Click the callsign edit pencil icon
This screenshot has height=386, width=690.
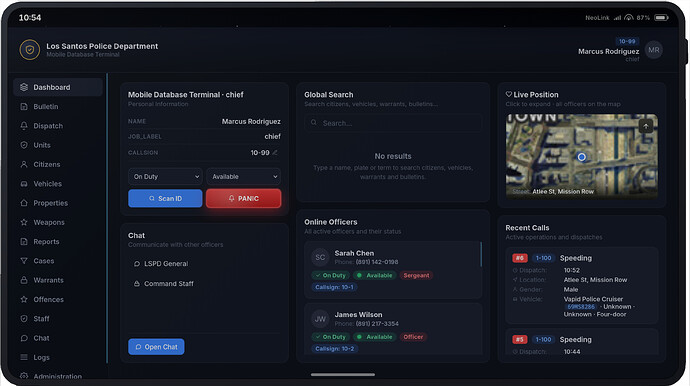275,153
